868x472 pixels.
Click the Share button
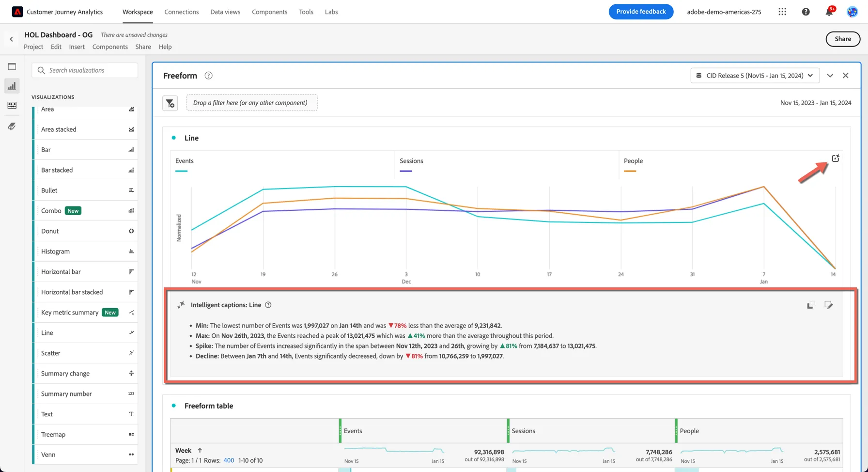click(843, 39)
